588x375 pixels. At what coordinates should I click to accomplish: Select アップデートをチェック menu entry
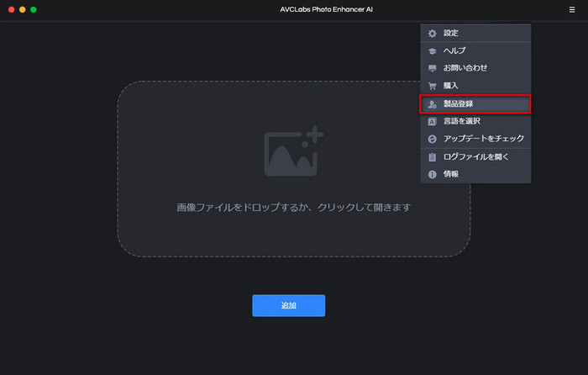[475, 139]
